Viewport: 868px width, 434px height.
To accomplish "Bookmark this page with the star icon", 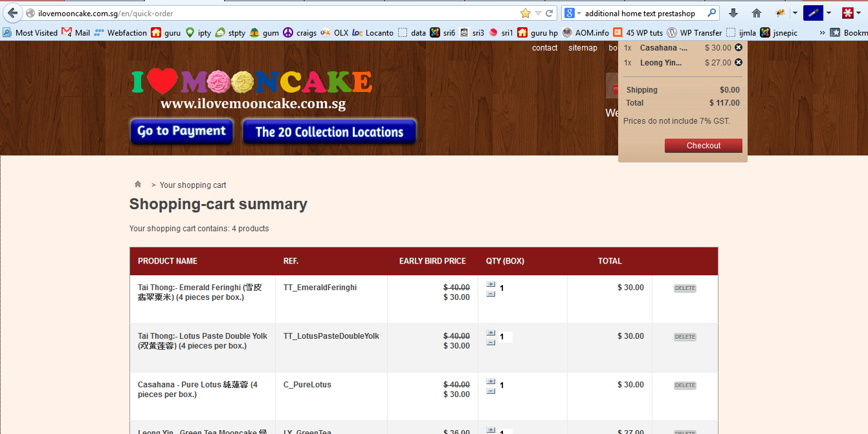I will click(x=525, y=13).
